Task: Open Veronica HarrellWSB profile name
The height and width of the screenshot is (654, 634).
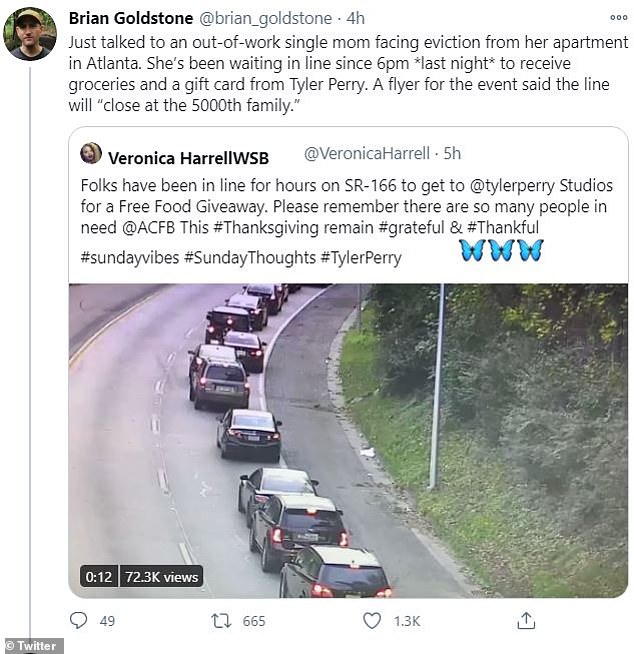Action: [188, 157]
